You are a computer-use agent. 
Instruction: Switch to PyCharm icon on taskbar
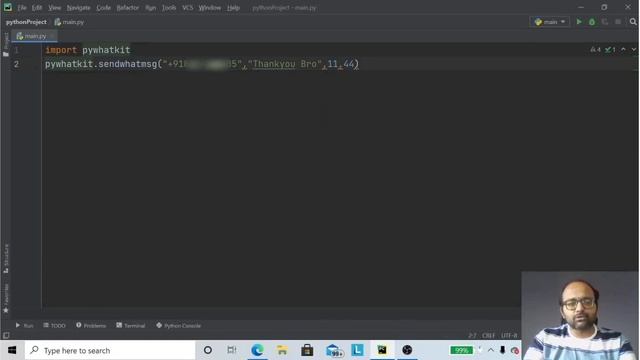pos(382,350)
